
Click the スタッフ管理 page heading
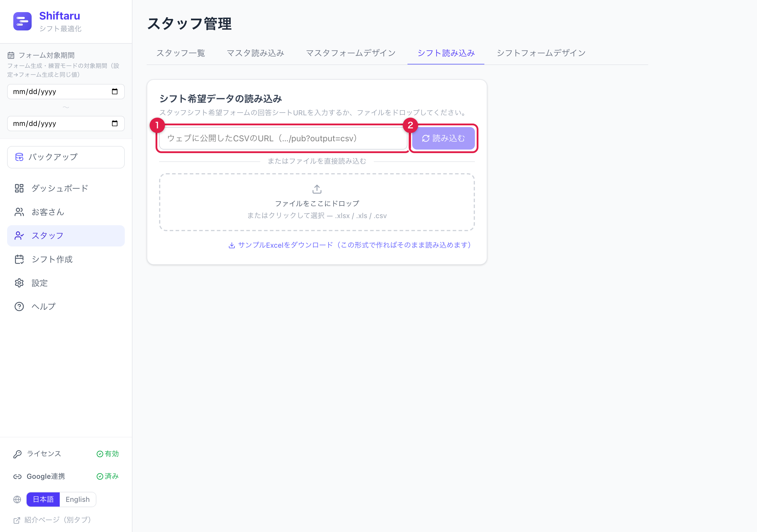[189, 24]
